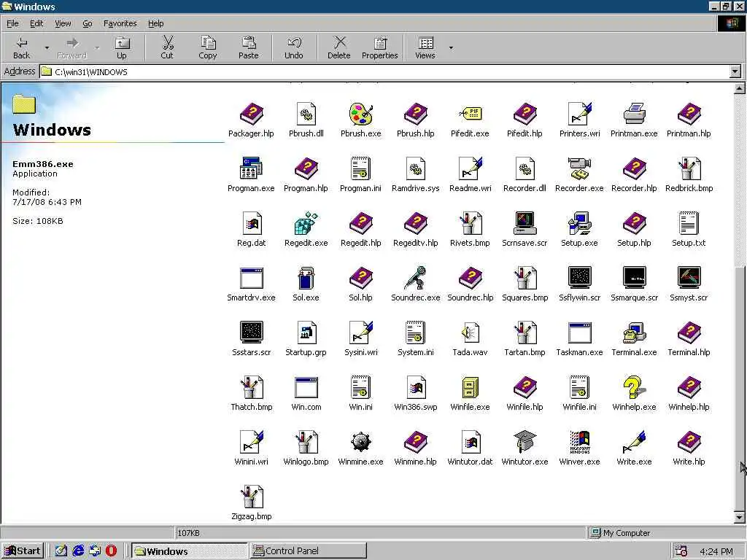The image size is (747, 560).
Task: Select the Ramdrive.sys system file
Action: tap(415, 168)
